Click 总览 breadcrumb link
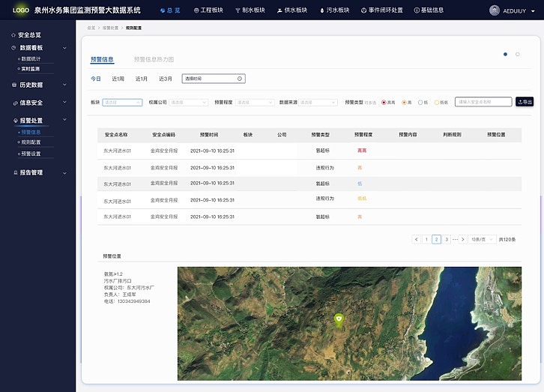 (91, 28)
